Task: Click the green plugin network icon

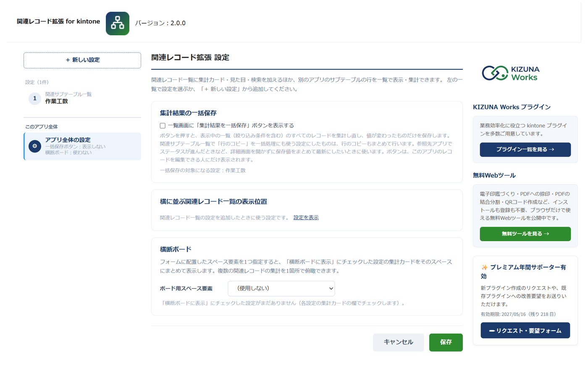Action: pos(118,24)
